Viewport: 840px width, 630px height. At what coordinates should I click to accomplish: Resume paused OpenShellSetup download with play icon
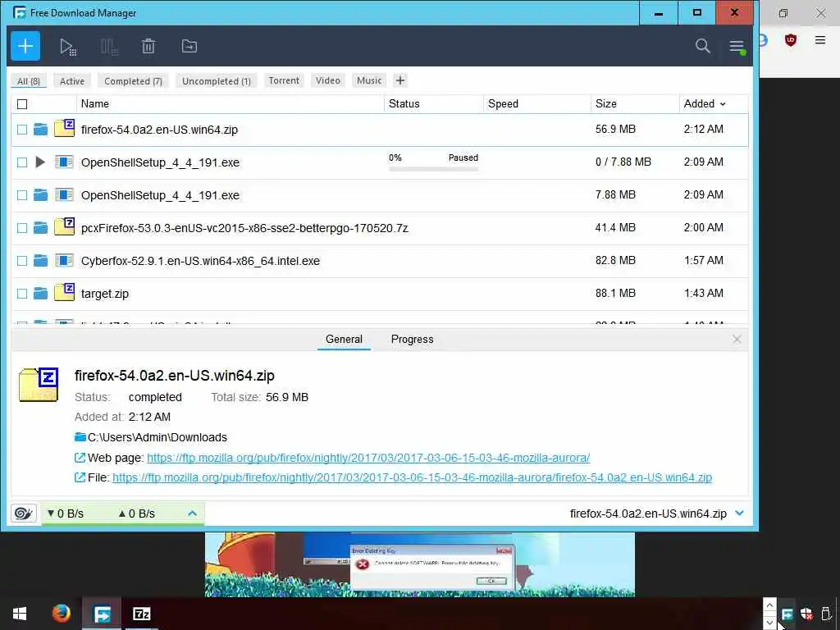(40, 162)
